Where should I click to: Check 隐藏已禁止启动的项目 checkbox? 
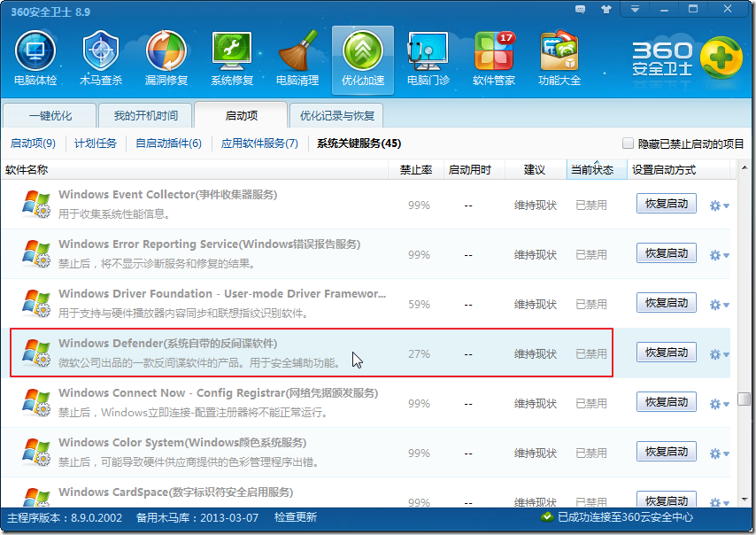pos(628,143)
